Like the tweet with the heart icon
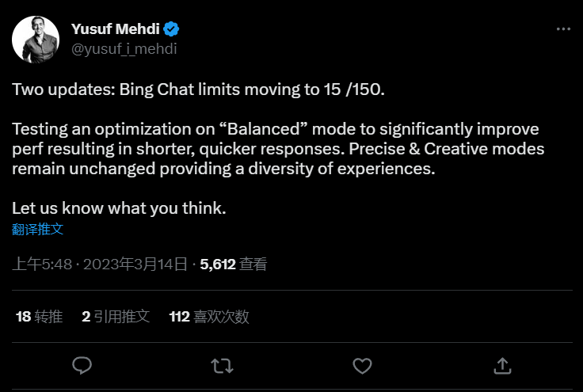Viewport: 583px width, 392px height. pos(362,365)
